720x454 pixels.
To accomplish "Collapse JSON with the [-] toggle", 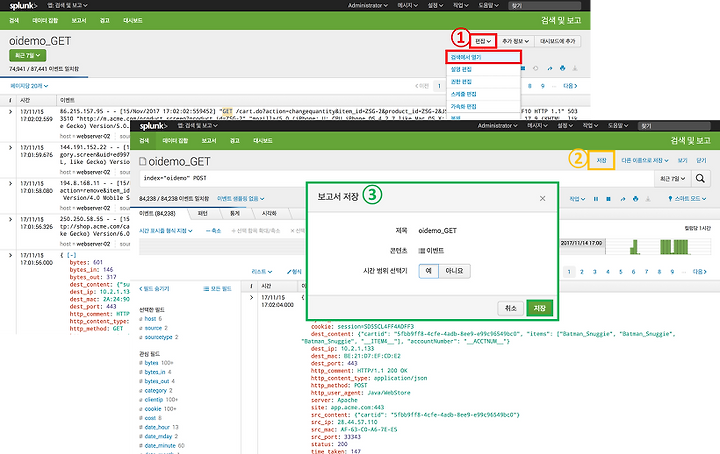I will click(72, 255).
